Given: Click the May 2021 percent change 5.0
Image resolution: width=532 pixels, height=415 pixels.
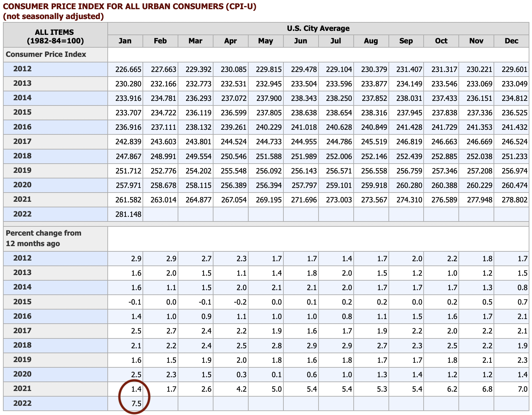Looking at the screenshot, I should tap(277, 389).
